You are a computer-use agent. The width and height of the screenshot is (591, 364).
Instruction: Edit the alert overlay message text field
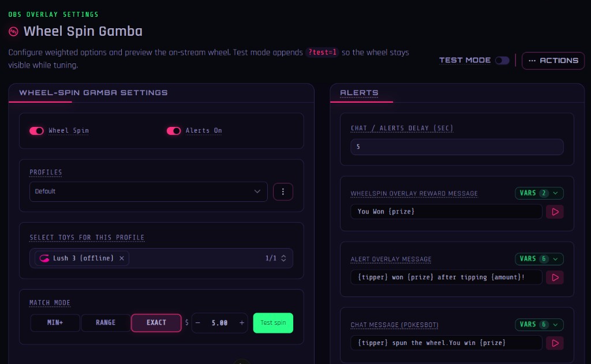coord(446,277)
